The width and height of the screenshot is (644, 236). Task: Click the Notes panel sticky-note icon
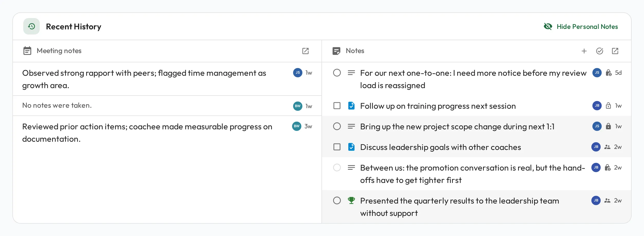pyautogui.click(x=336, y=51)
